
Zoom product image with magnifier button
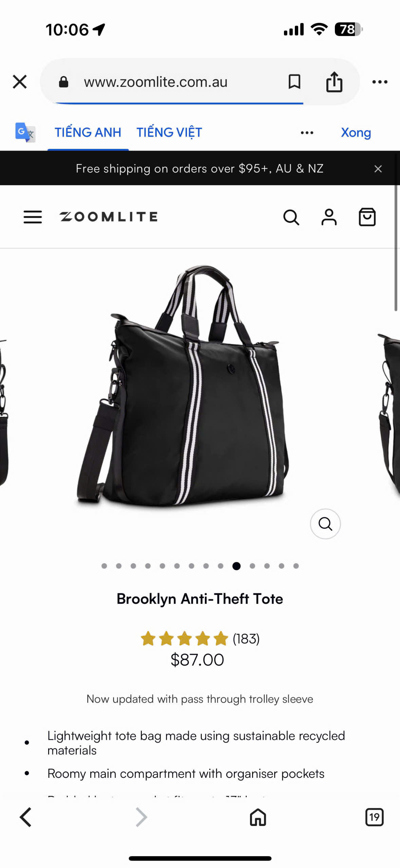[x=325, y=524]
